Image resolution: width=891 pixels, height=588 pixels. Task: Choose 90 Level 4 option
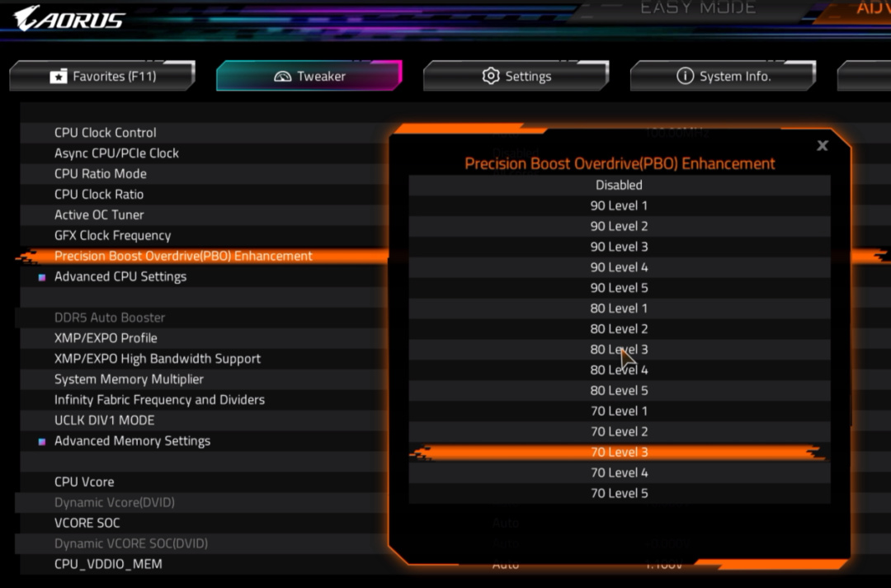[620, 267]
